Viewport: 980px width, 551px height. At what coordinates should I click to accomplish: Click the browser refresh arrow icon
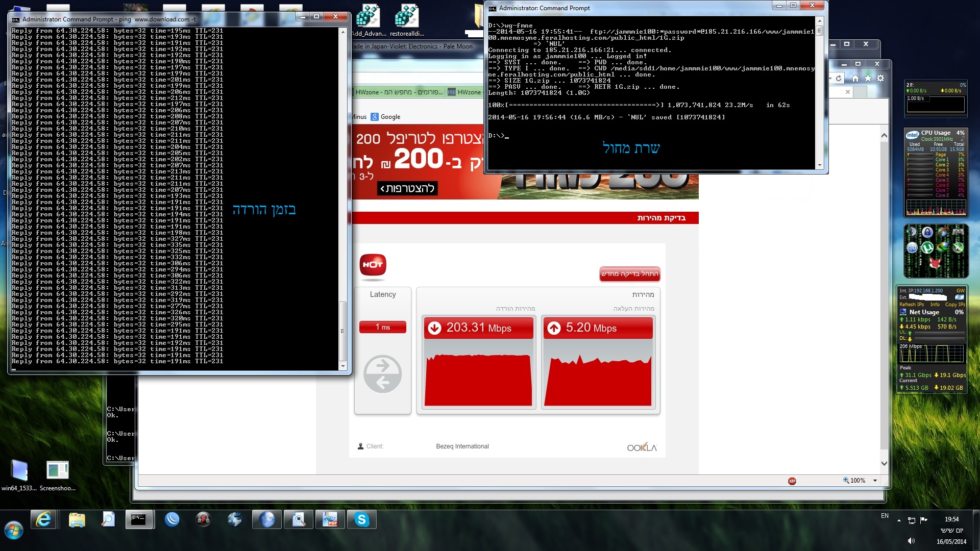tap(839, 78)
